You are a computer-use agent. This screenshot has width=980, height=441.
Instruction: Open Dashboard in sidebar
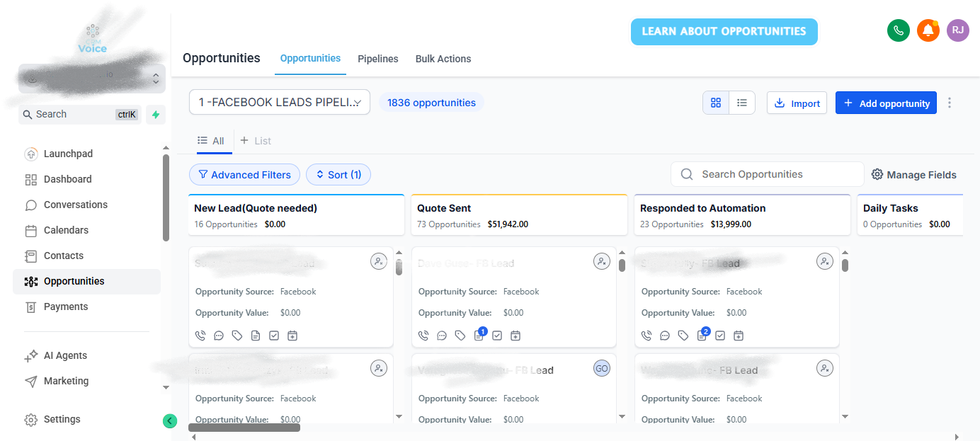[x=86, y=179]
